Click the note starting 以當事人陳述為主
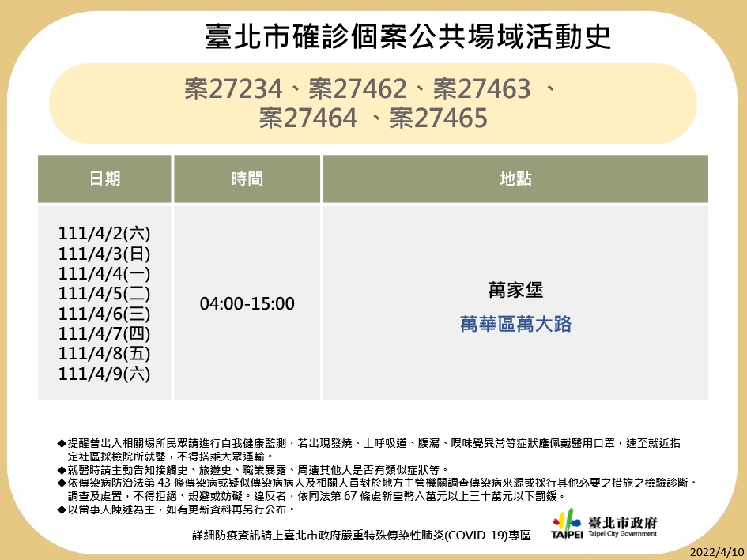 point(177,509)
